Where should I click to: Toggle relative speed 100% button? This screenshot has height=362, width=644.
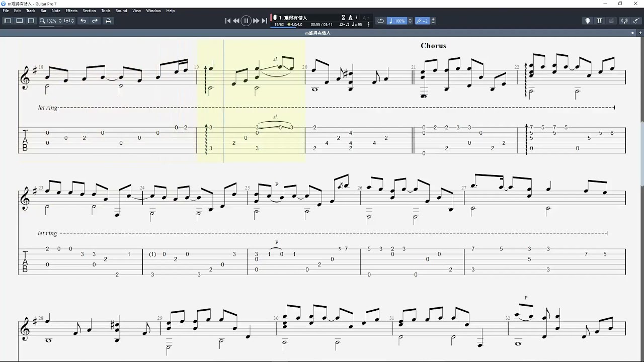click(x=397, y=21)
